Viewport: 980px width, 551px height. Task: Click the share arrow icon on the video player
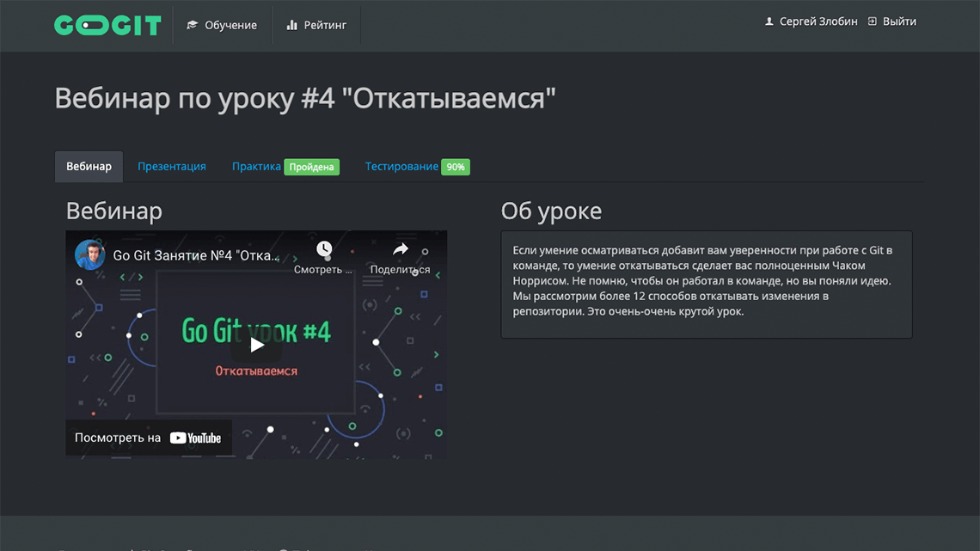coord(399,248)
